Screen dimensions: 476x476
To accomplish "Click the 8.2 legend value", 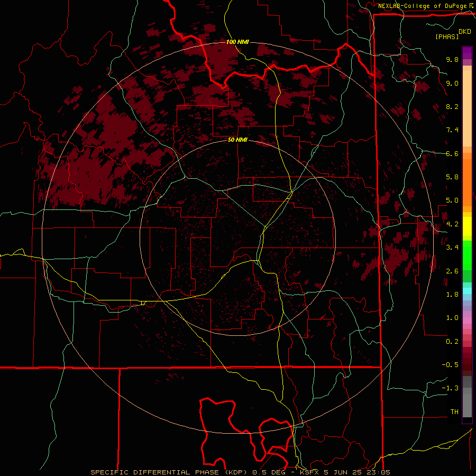I will click(x=452, y=106).
